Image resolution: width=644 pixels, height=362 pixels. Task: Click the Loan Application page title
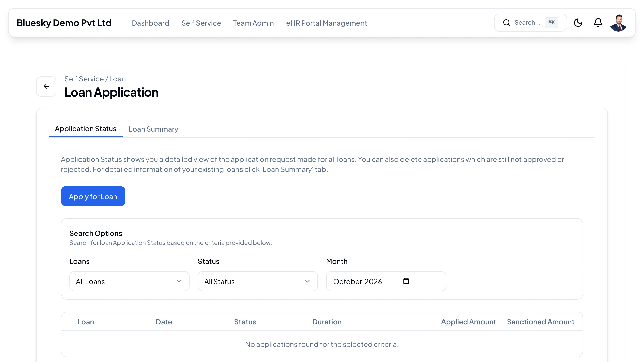(111, 92)
